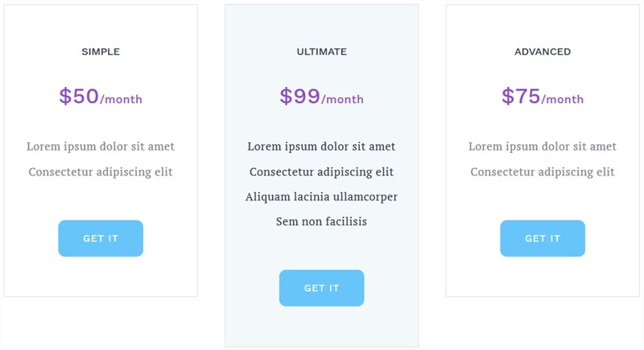This screenshot has height=350, width=644.
Task: Click "Lorem ipsum dolor sit amet" in Simple plan
Action: (101, 146)
